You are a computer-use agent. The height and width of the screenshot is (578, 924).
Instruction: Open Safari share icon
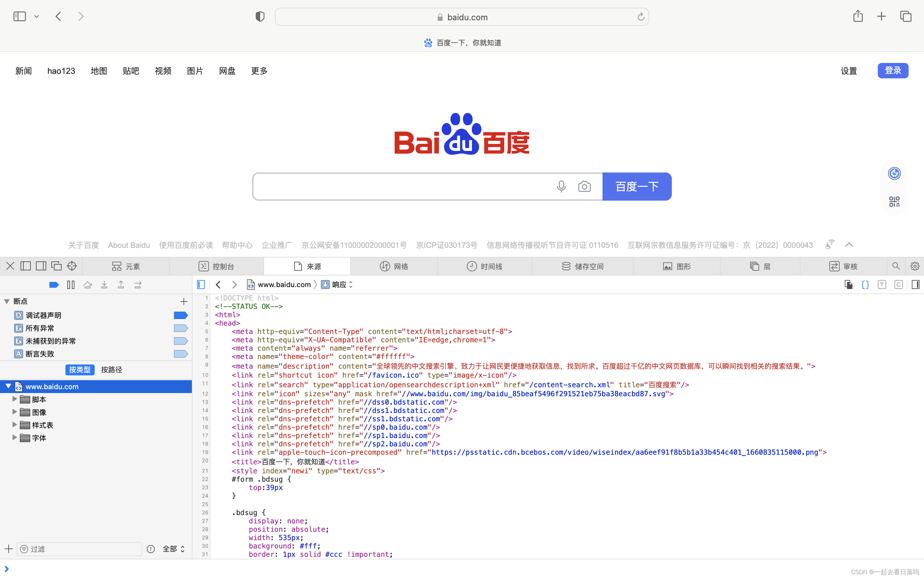point(858,16)
